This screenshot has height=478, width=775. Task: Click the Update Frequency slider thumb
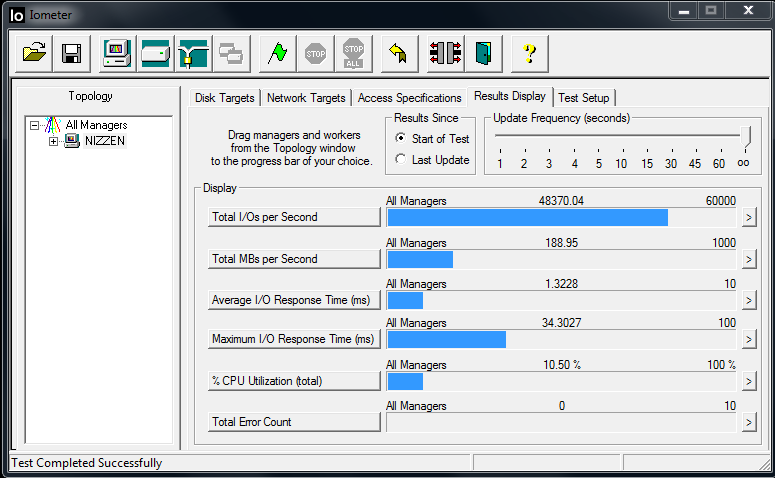coord(745,136)
